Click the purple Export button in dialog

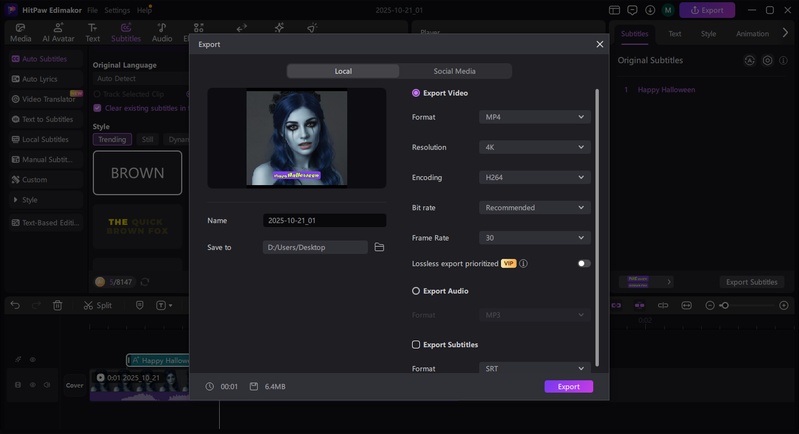568,387
